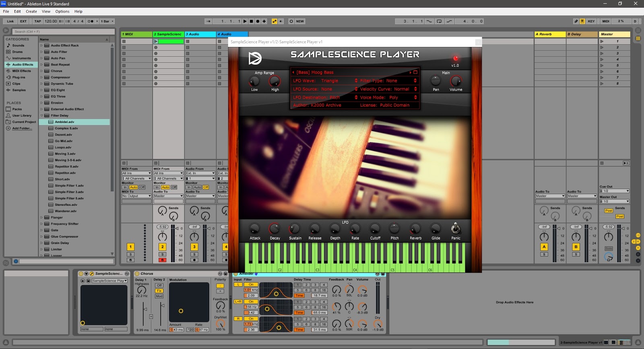Toggle the Follow arrow button in transport
Screen dimensions: 644x349
(208, 21)
